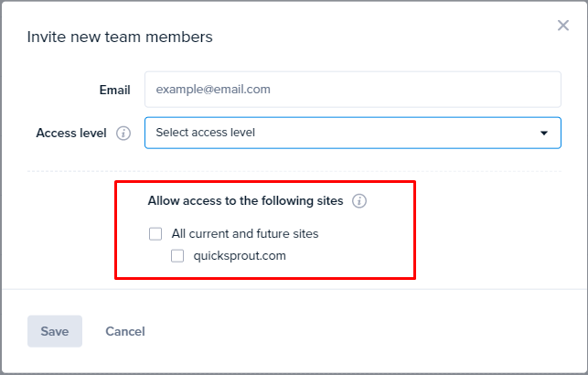Screen dimensions: 588x375
Task: Click the Cancel link
Action: 125,331
